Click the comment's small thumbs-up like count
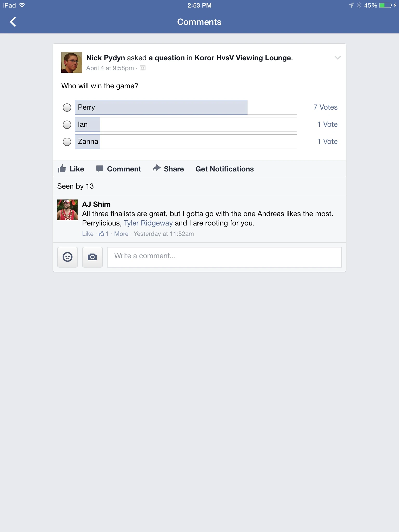The image size is (399, 532). point(103,234)
